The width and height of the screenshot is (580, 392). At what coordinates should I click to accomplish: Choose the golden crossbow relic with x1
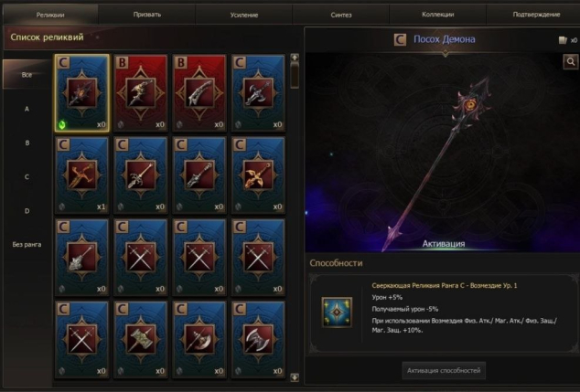click(x=81, y=175)
